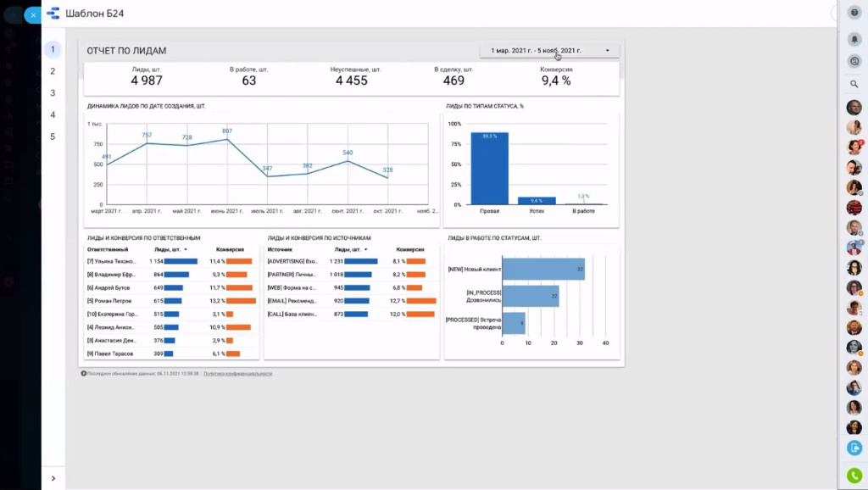Expand the bottom-left chevron panel
The height and width of the screenshot is (490, 868).
click(x=53, y=477)
